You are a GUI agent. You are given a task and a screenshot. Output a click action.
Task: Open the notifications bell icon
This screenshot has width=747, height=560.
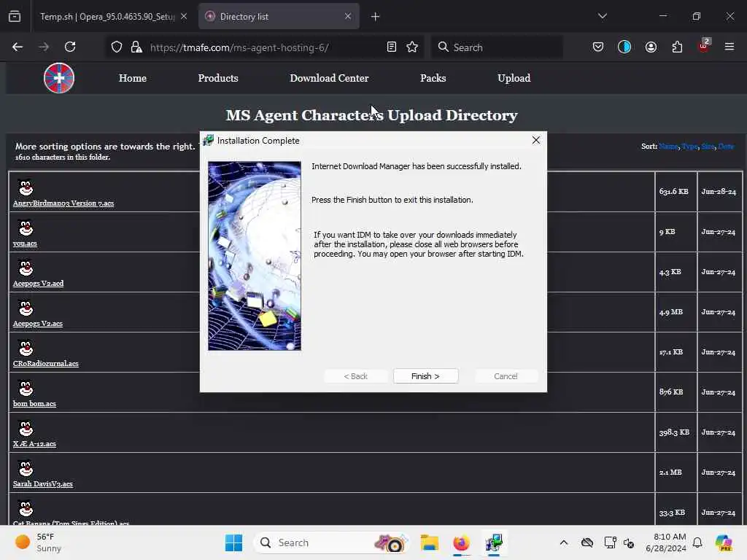click(697, 542)
